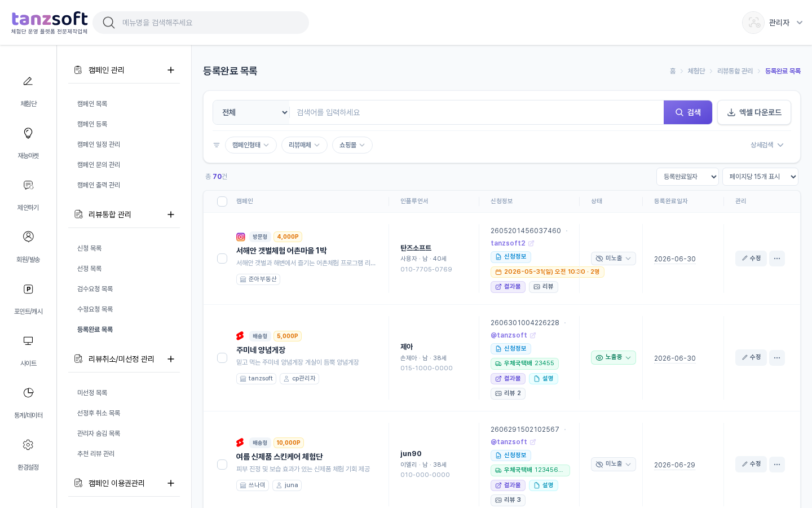Open more options for 여름 신제품 스킨케어 row
The image size is (812, 508).
pos(777,464)
